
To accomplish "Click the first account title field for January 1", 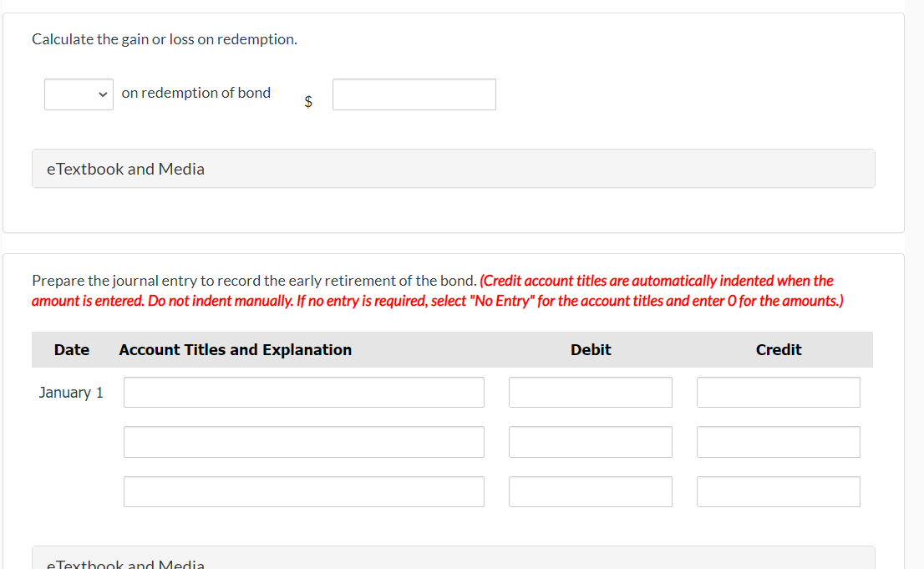I will (304, 392).
